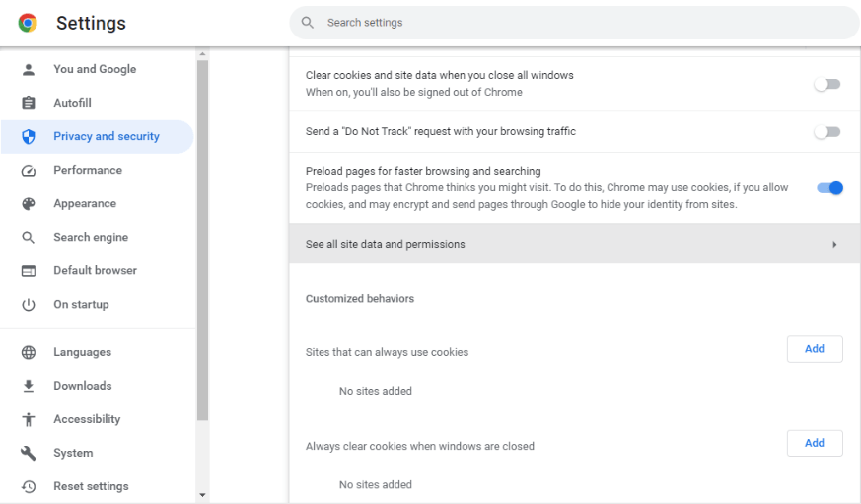
Task: Toggle clear cookies when closing all windows
Action: 826,84
